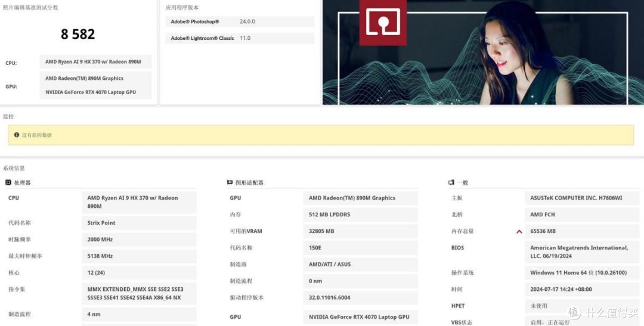This screenshot has width=644, height=326.
Task: Select NVIDIA GeForce RTX 4070 in the graphics adapter section
Action: (359, 316)
